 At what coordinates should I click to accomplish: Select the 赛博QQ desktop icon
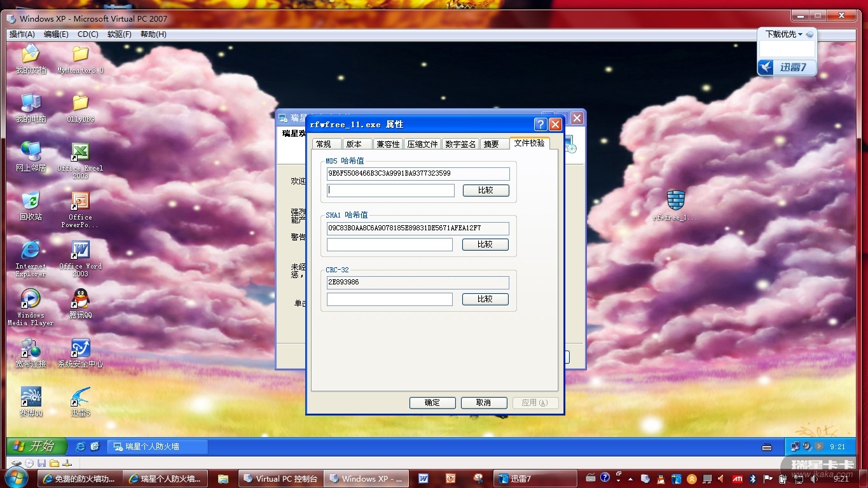tap(31, 402)
